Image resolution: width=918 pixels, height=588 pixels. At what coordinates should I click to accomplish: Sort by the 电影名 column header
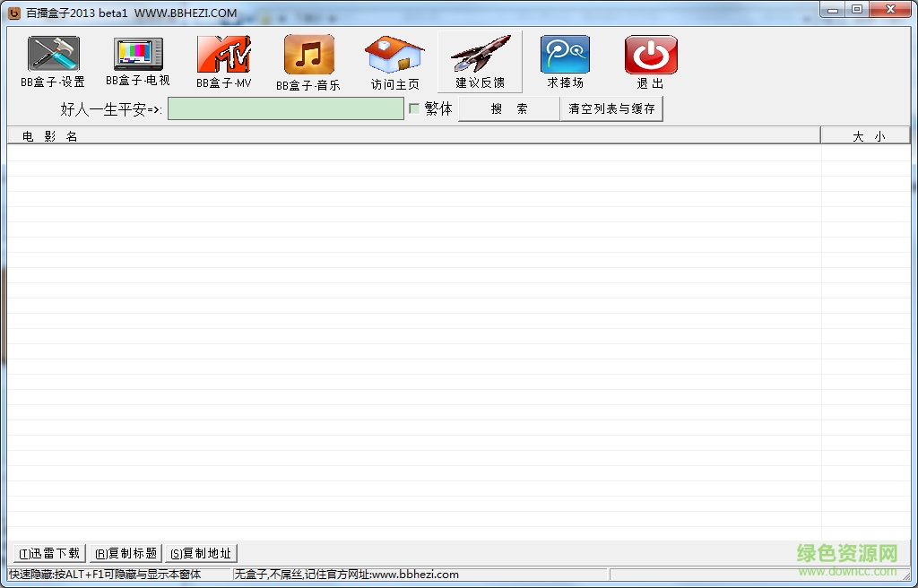point(48,134)
